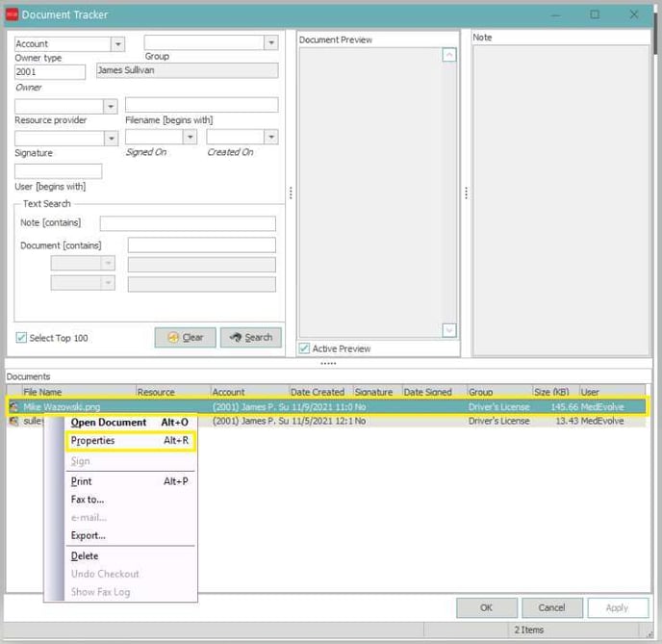Expand the Resource provider dropdown
The image size is (662, 644).
coord(110,106)
